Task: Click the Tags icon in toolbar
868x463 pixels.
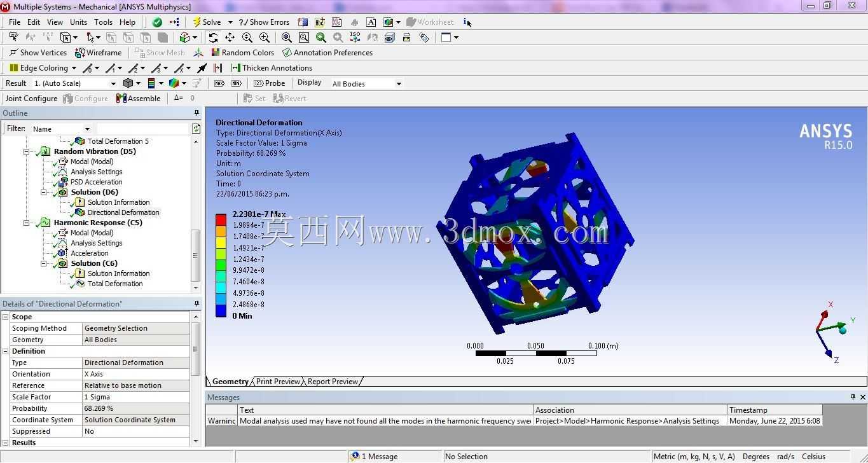Action: pyautogui.click(x=424, y=38)
